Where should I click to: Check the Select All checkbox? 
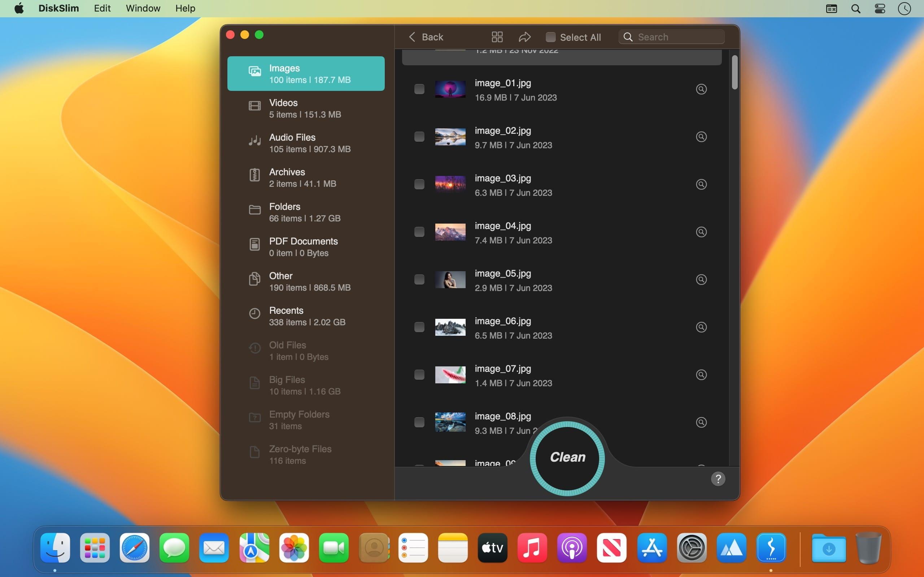click(550, 37)
